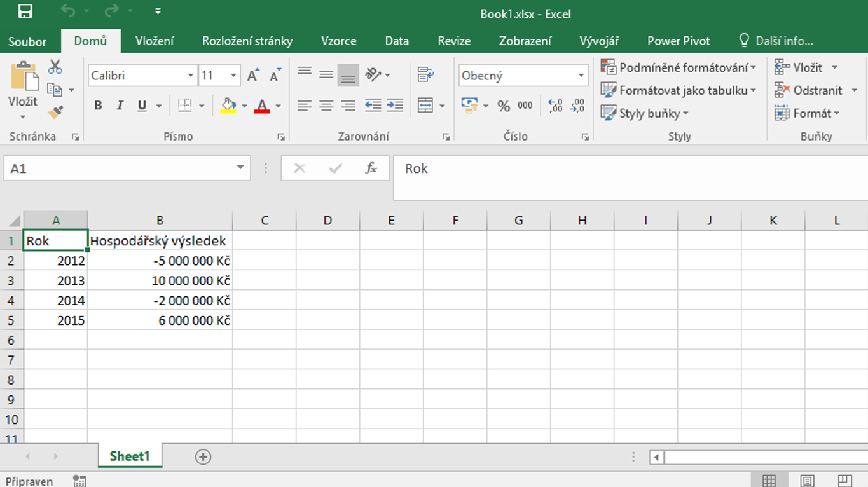868x487 pixels.
Task: Decrease font size with small A icon
Action: 275,75
